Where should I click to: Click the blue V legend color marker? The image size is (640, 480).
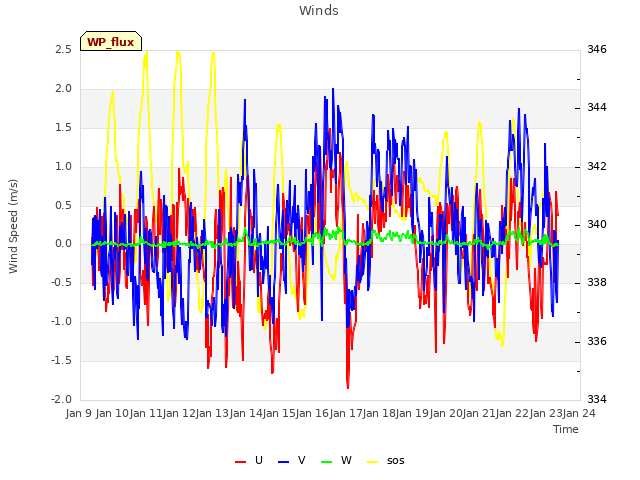click(283, 462)
